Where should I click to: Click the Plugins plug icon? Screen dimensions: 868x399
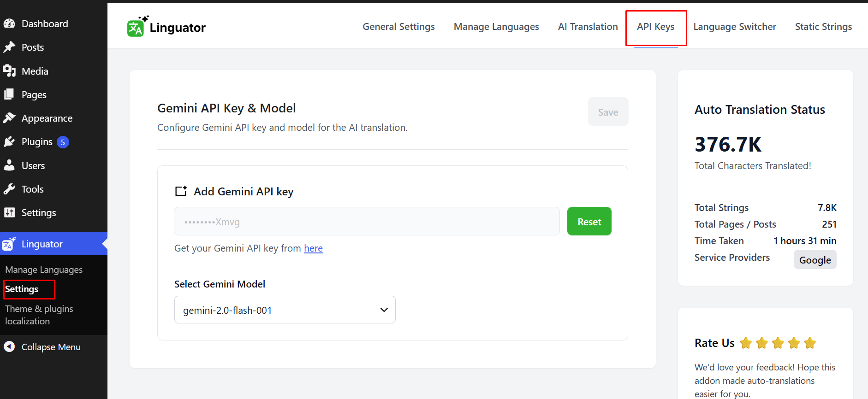pos(9,142)
